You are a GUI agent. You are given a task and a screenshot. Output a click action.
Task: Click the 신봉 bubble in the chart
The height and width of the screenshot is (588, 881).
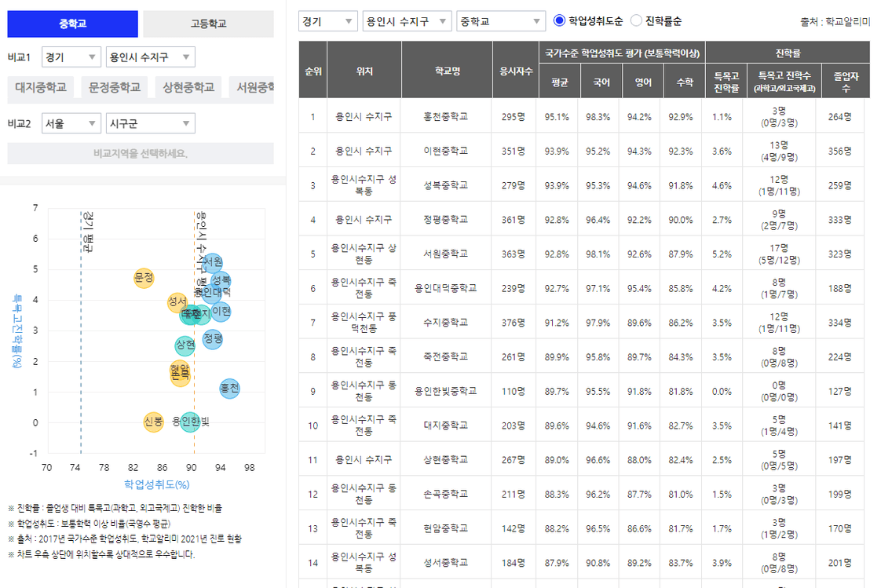click(153, 422)
